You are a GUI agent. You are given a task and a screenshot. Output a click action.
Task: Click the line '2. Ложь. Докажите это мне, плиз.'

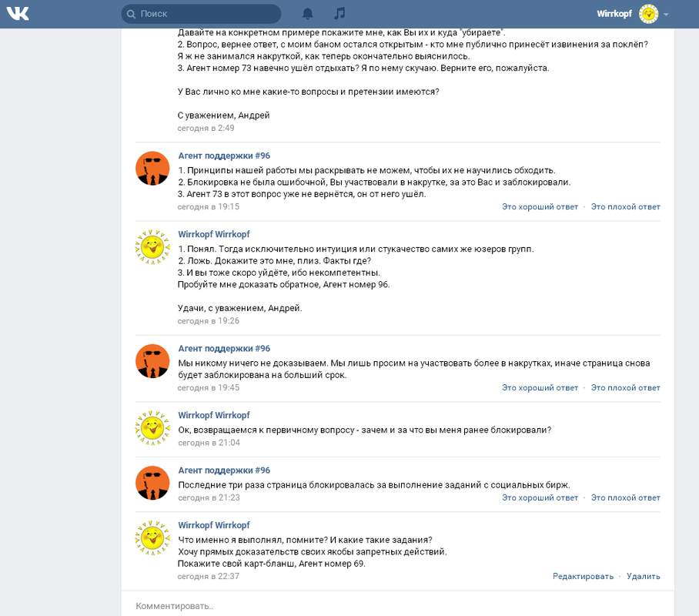pyautogui.click(x=275, y=260)
